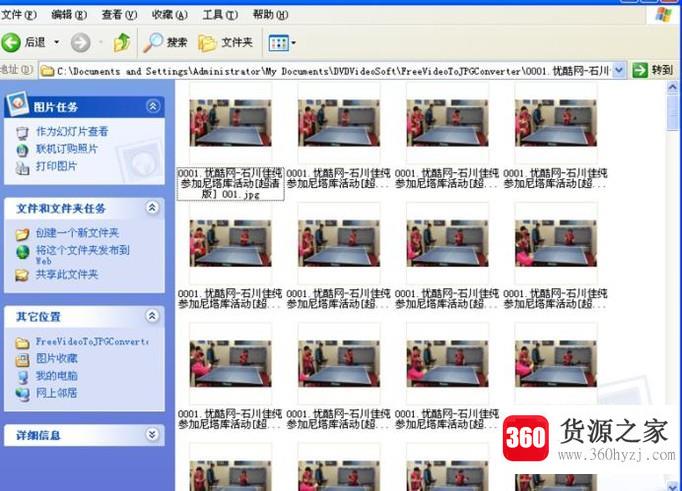Click the green Back arrow button
Screen dimensions: 682x491
coord(11,43)
